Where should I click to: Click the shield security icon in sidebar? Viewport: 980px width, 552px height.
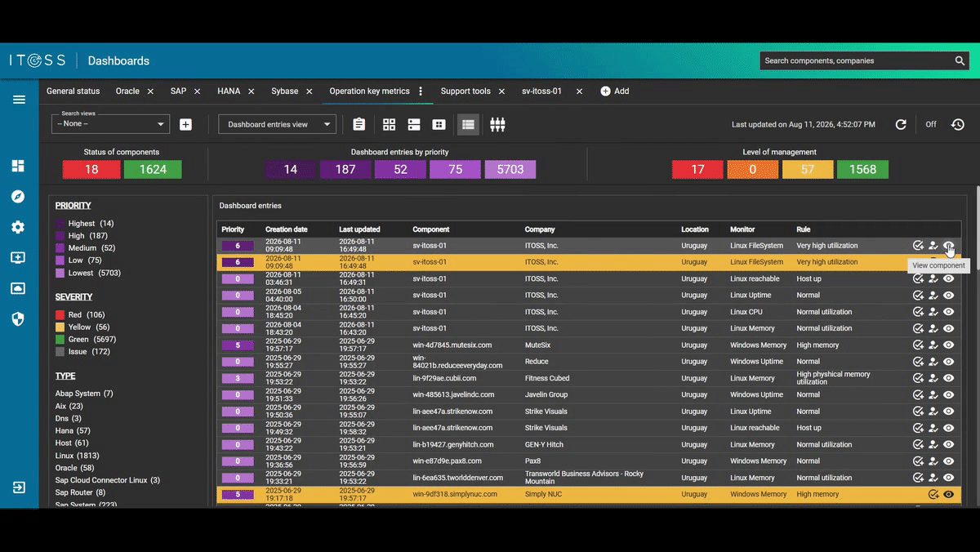click(18, 318)
